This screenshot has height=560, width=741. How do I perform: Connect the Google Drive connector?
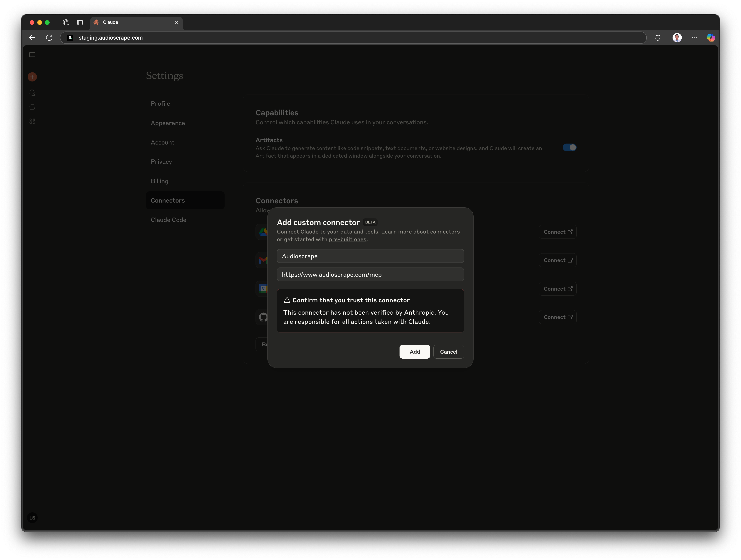[558, 232]
